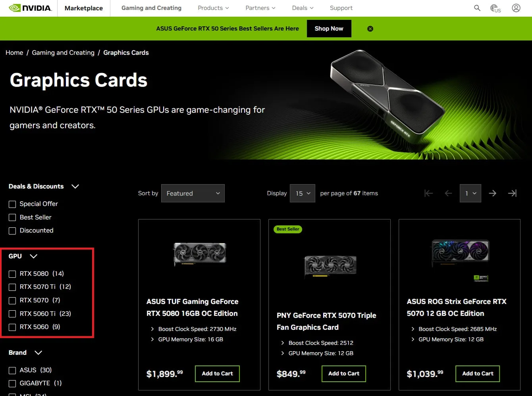Open the user account icon
The height and width of the screenshot is (396, 532).
coord(516,8)
